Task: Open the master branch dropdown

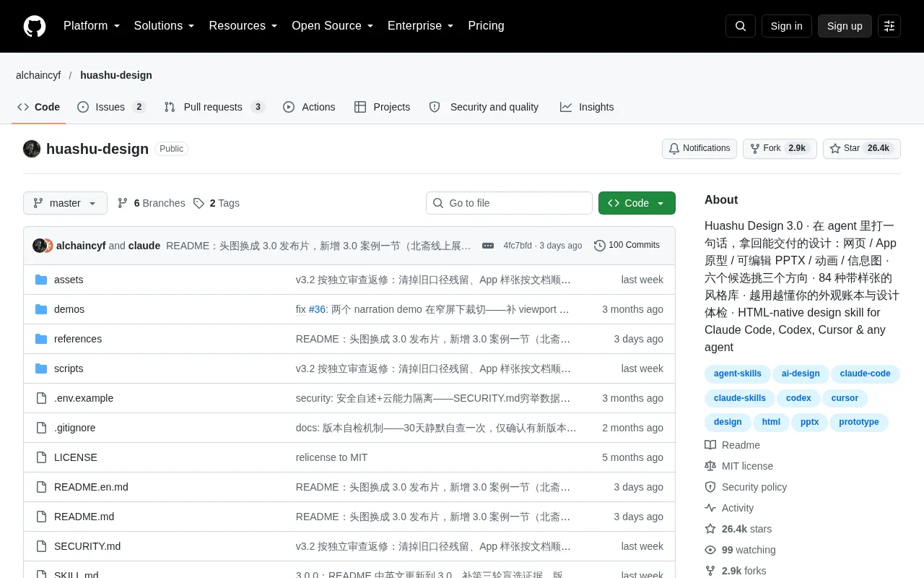Action: 65,203
